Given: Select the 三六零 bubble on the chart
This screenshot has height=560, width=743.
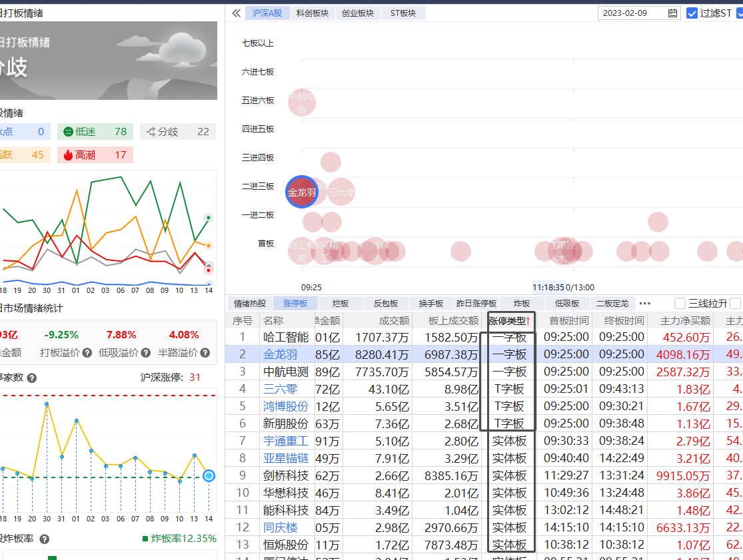Looking at the screenshot, I should tap(341, 192).
